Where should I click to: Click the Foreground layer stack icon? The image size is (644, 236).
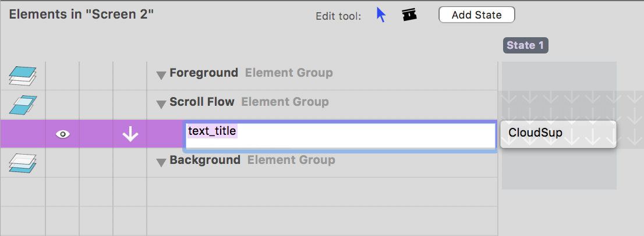(22, 76)
